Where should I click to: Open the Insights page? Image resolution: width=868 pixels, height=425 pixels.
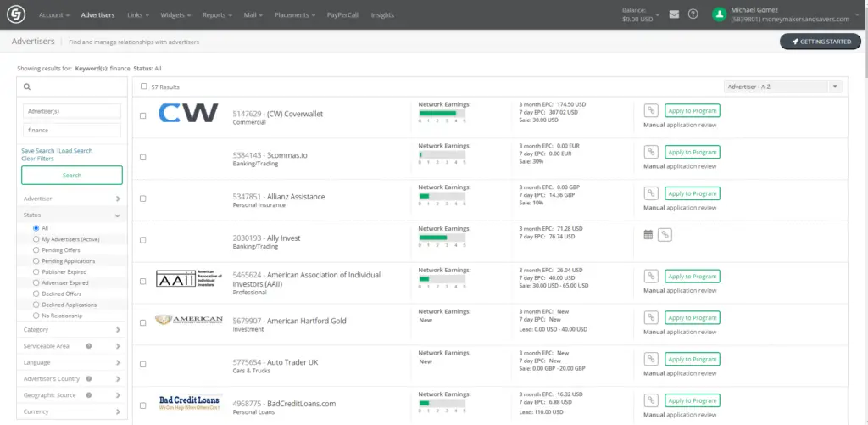pyautogui.click(x=382, y=15)
